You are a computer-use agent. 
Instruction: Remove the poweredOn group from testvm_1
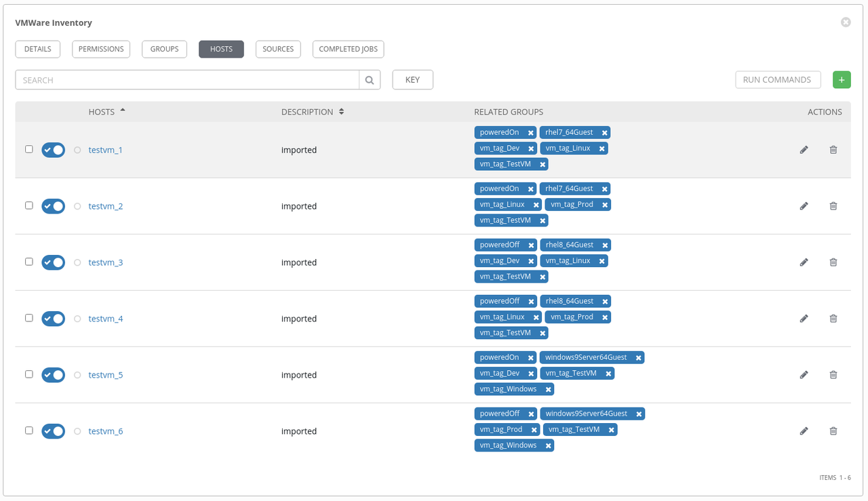click(x=532, y=132)
